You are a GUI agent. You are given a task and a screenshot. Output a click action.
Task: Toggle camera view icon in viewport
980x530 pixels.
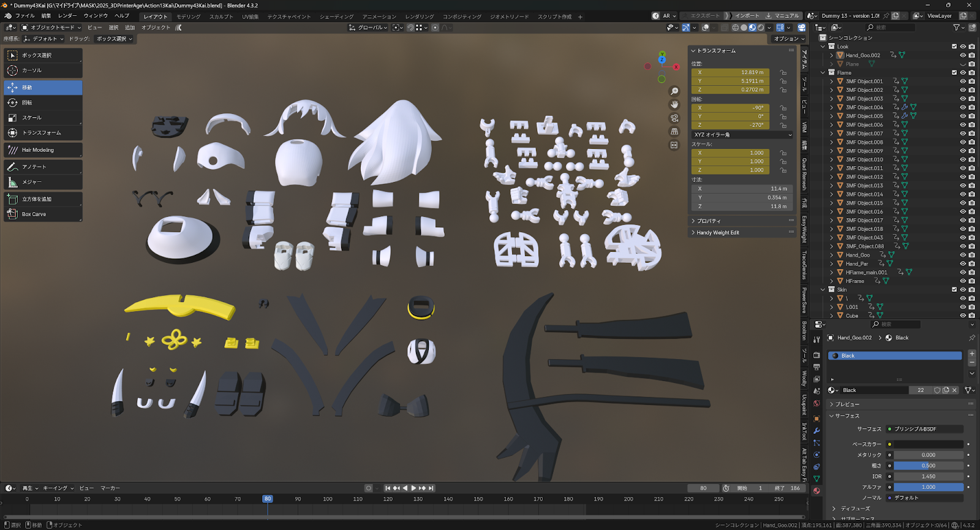point(674,118)
